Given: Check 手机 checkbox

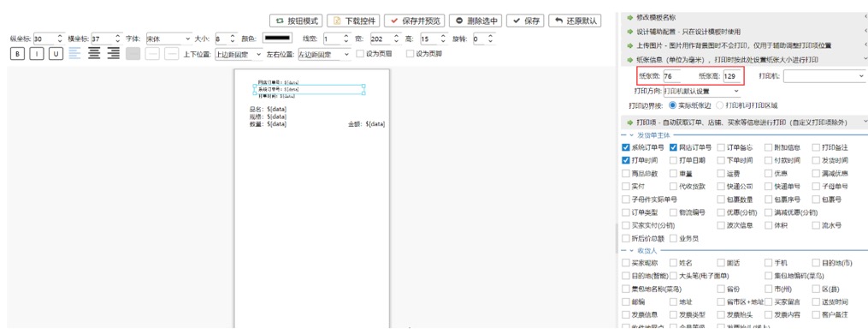Looking at the screenshot, I should coord(768,263).
